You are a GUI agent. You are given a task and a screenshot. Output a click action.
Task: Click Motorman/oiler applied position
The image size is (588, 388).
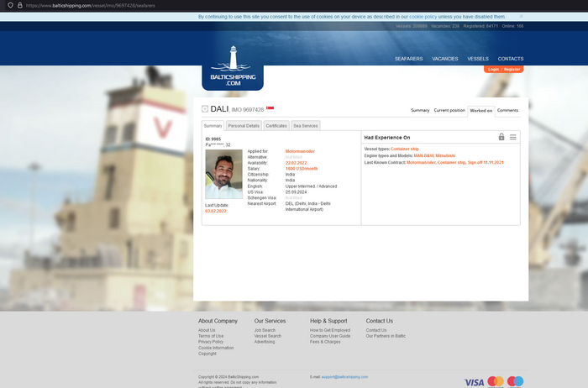tap(300, 151)
